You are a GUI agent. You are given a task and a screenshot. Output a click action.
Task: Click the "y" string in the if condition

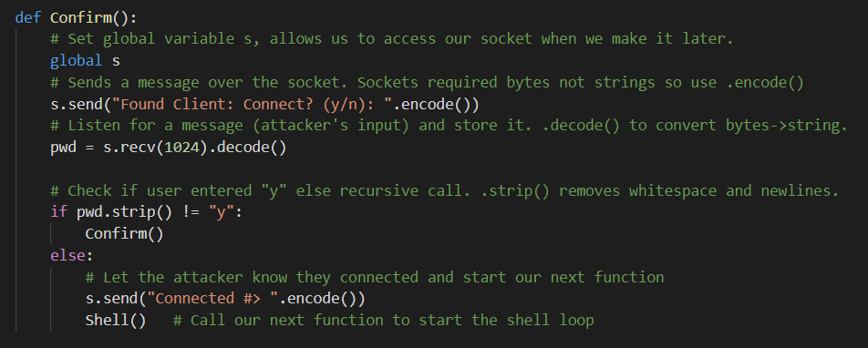click(x=222, y=212)
